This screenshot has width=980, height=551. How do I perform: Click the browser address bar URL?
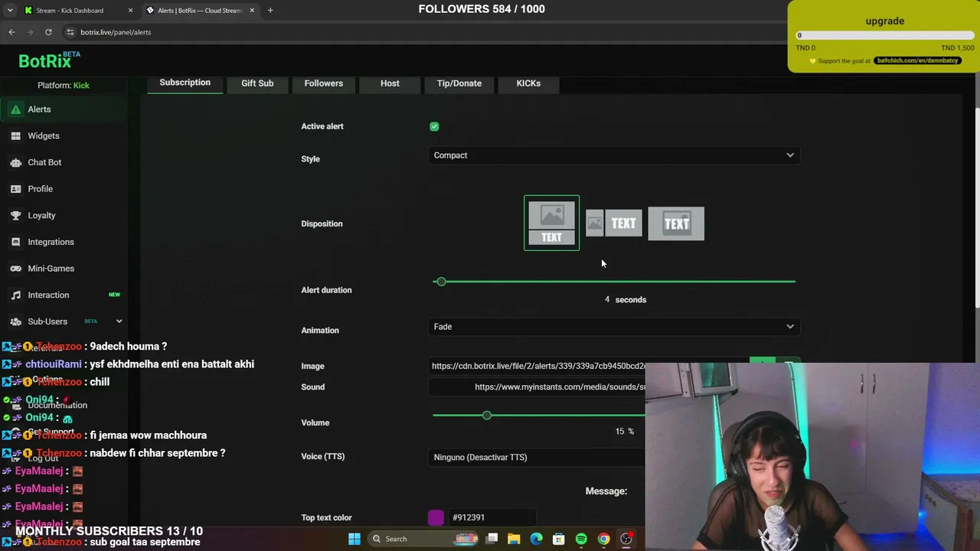pos(116,32)
